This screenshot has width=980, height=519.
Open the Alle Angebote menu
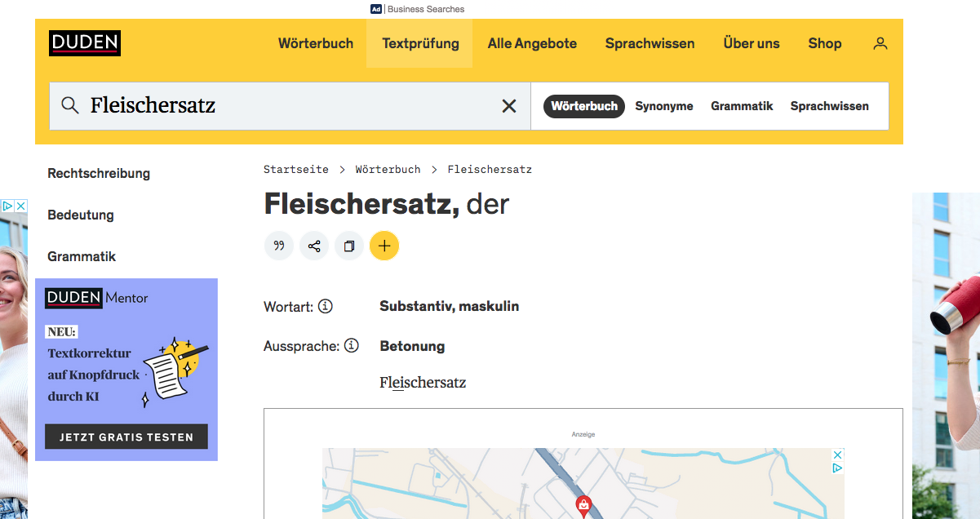532,43
